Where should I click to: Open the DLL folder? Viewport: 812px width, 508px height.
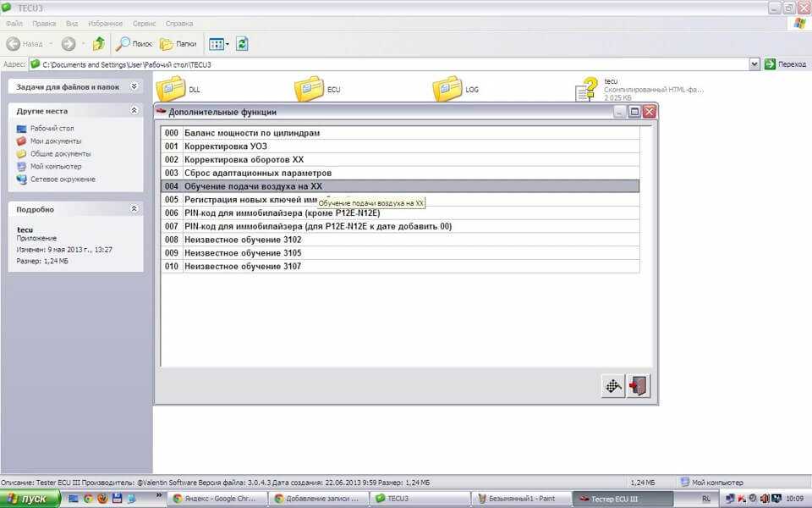(x=173, y=89)
